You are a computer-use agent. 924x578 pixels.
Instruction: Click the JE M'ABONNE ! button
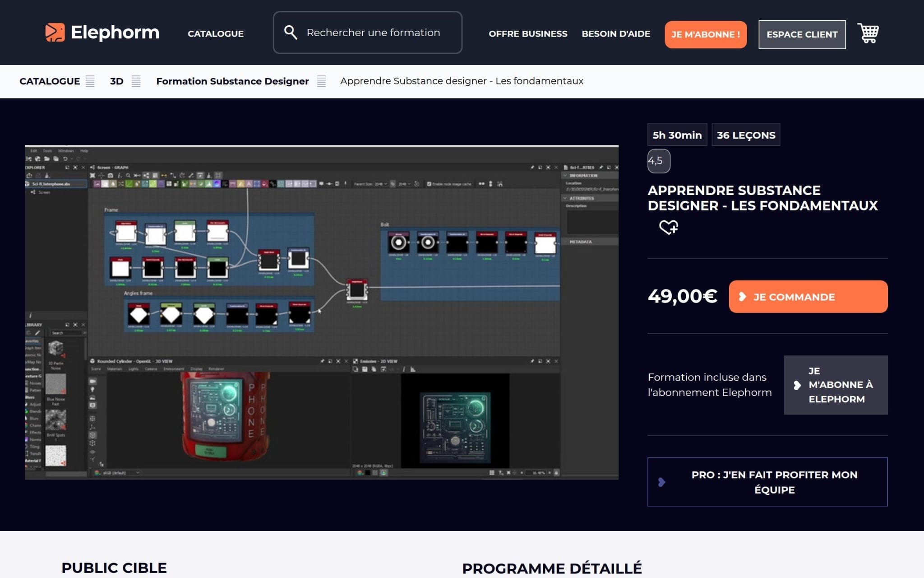[706, 34]
